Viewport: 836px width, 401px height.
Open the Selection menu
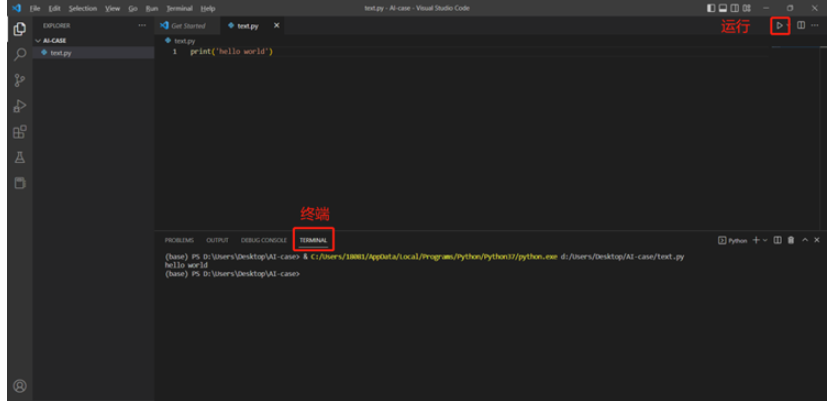point(83,9)
